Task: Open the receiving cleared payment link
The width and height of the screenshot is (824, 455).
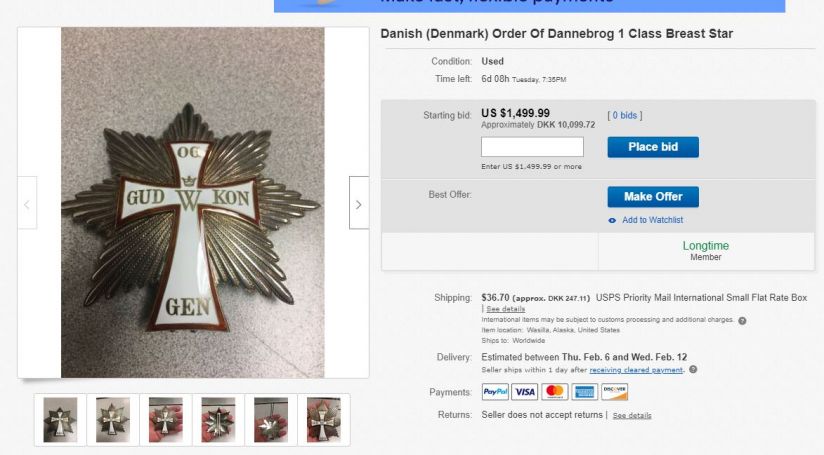Action: [x=636, y=370]
